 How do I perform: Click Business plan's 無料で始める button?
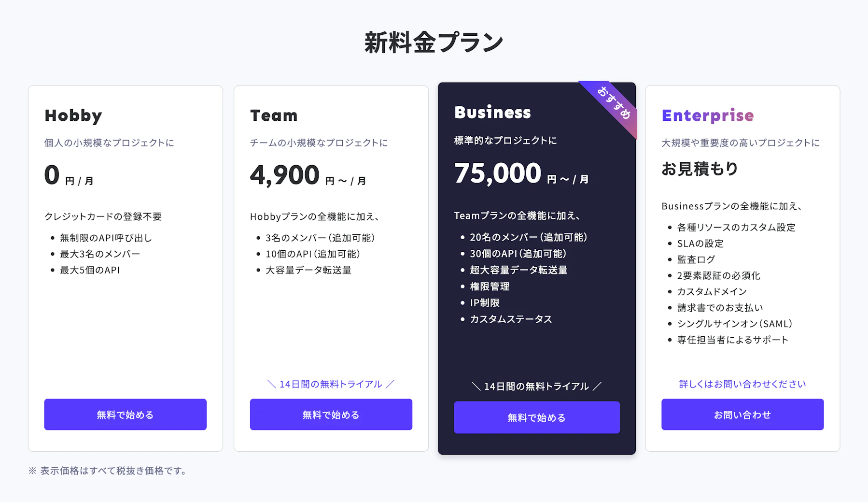click(537, 417)
